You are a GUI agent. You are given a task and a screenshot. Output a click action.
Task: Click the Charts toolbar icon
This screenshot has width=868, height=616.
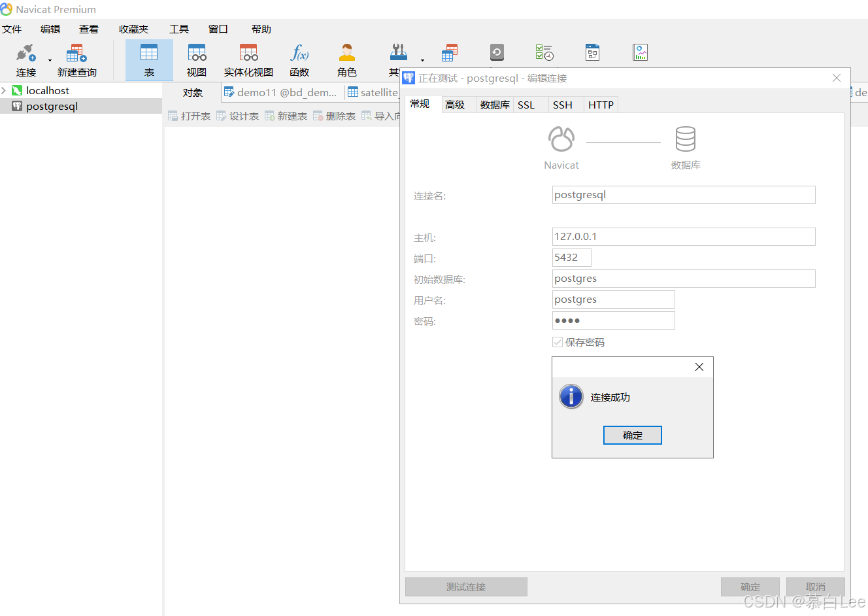click(x=641, y=52)
